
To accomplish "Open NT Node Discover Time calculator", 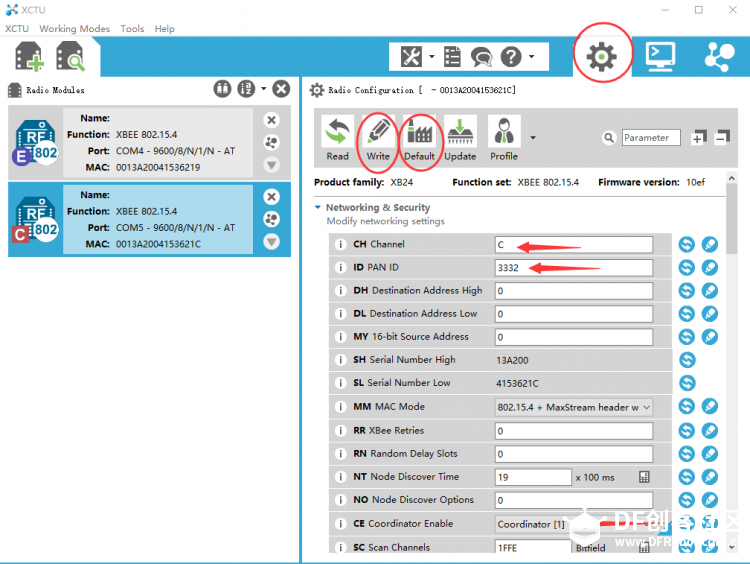I will pyautogui.click(x=644, y=477).
